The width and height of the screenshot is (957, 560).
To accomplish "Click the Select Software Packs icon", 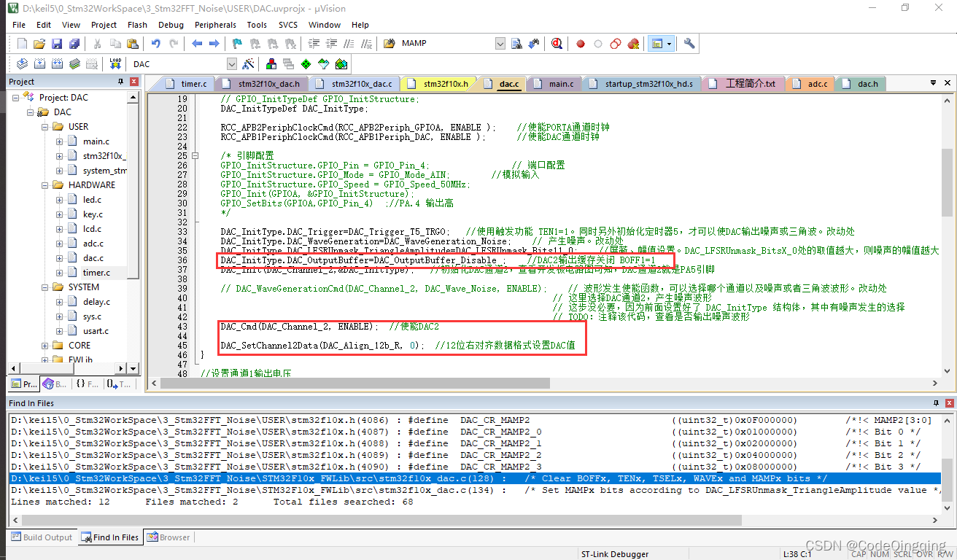I will point(323,64).
